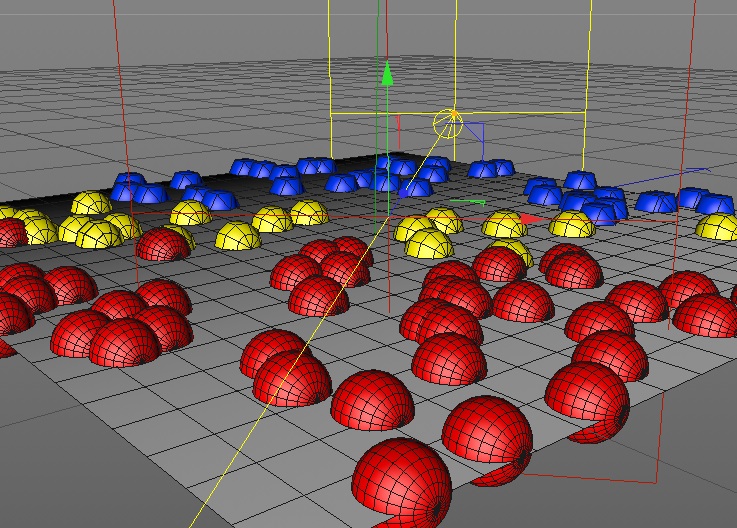The image size is (737, 528).
Task: Click the orange point handle on the light
Action: point(454,114)
